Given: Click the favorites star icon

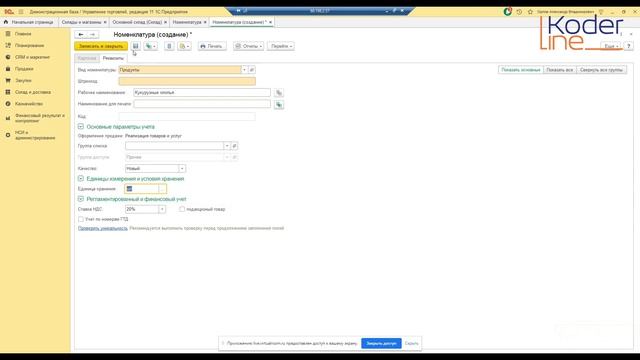Looking at the screenshot, I should click(x=530, y=12).
